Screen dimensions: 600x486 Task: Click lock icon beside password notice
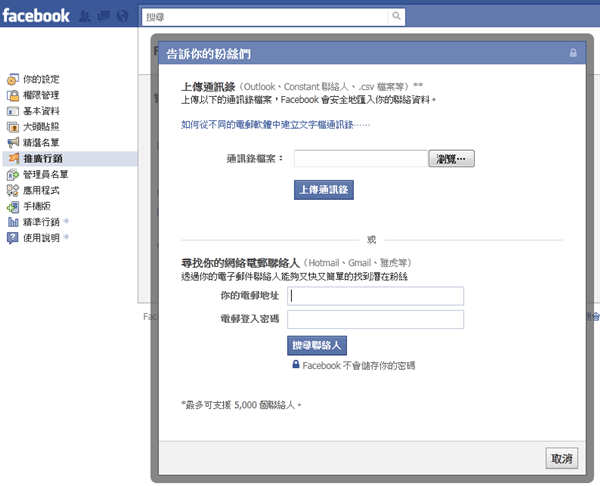(x=296, y=364)
